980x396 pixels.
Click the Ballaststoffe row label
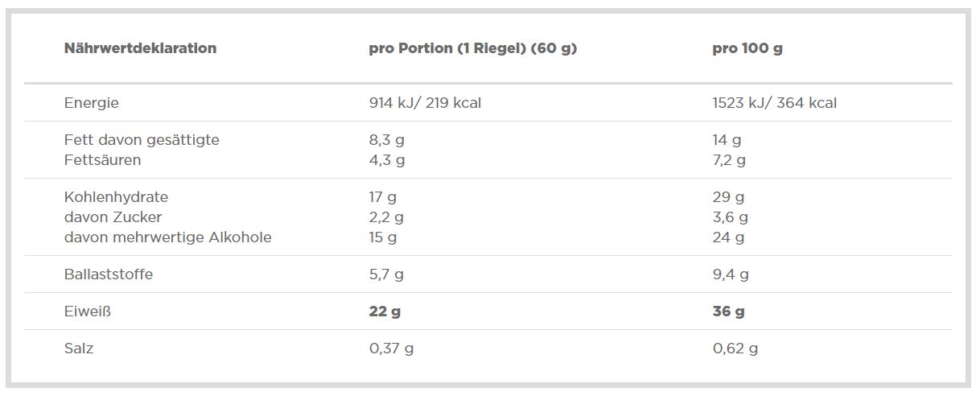tap(108, 274)
